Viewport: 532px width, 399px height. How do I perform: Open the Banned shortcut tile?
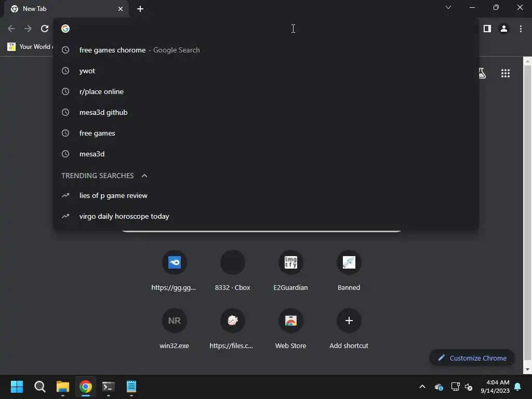pos(349,271)
